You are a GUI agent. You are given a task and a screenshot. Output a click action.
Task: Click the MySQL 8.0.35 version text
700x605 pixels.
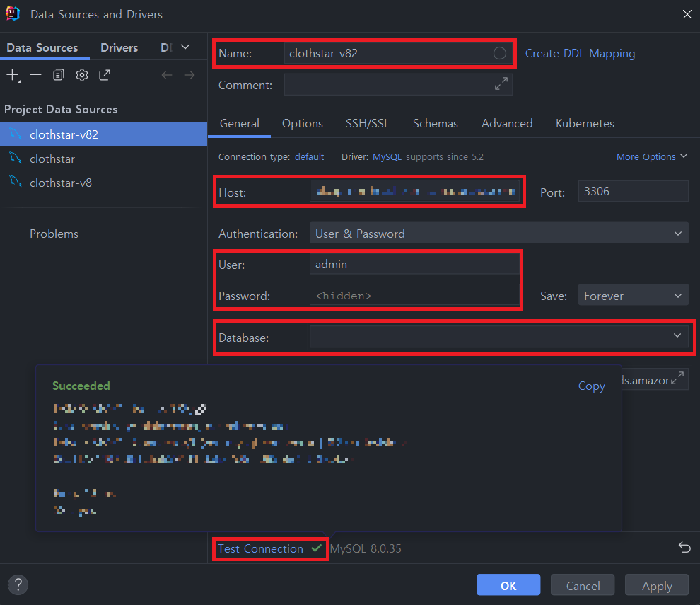(x=366, y=548)
